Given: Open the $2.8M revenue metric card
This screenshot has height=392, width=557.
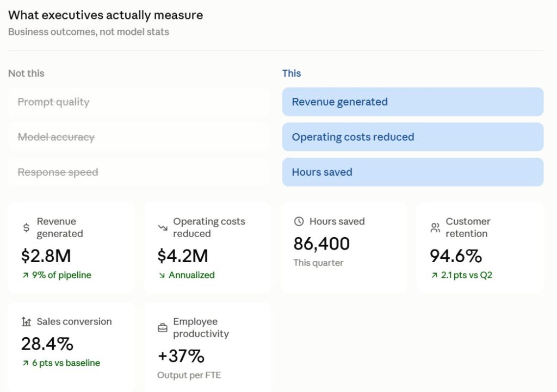Looking at the screenshot, I should pos(71,248).
